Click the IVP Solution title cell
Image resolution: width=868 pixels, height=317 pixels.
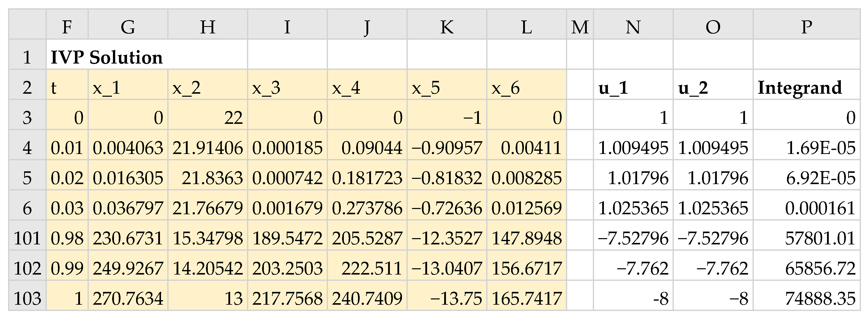pyautogui.click(x=106, y=57)
